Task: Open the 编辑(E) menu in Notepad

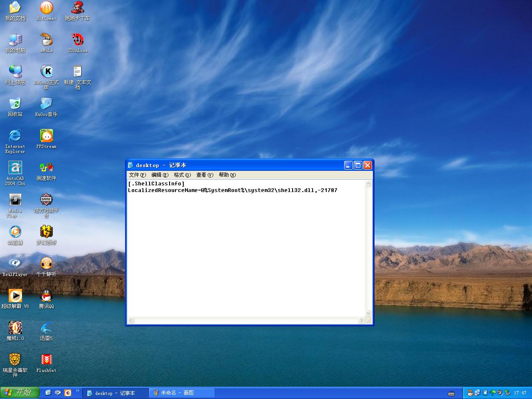Action: pyautogui.click(x=160, y=175)
